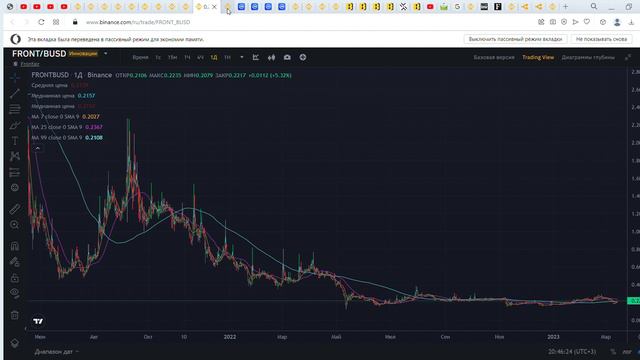This screenshot has height=360, width=640.
Task: Toggle magnet mode for drawings
Action: tap(15, 246)
